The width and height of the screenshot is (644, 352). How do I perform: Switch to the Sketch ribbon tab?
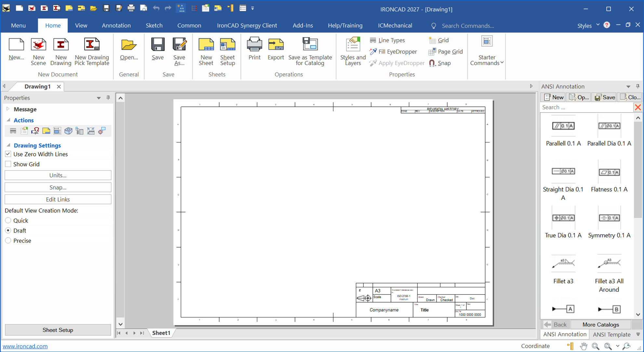pyautogui.click(x=154, y=25)
